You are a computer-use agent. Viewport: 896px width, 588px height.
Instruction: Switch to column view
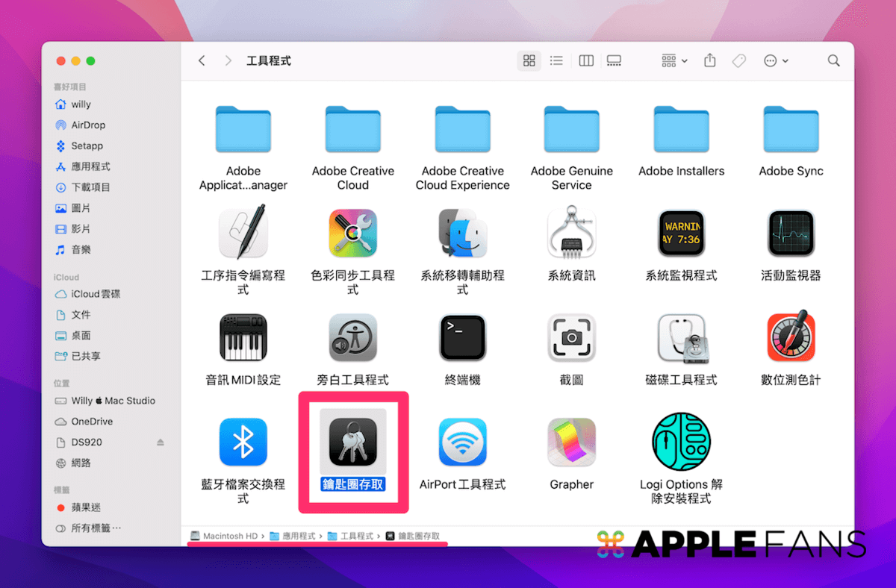pos(585,60)
